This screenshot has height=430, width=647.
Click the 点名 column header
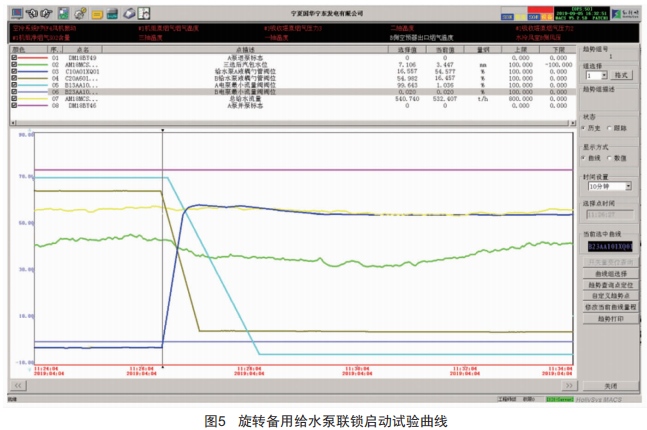click(83, 48)
